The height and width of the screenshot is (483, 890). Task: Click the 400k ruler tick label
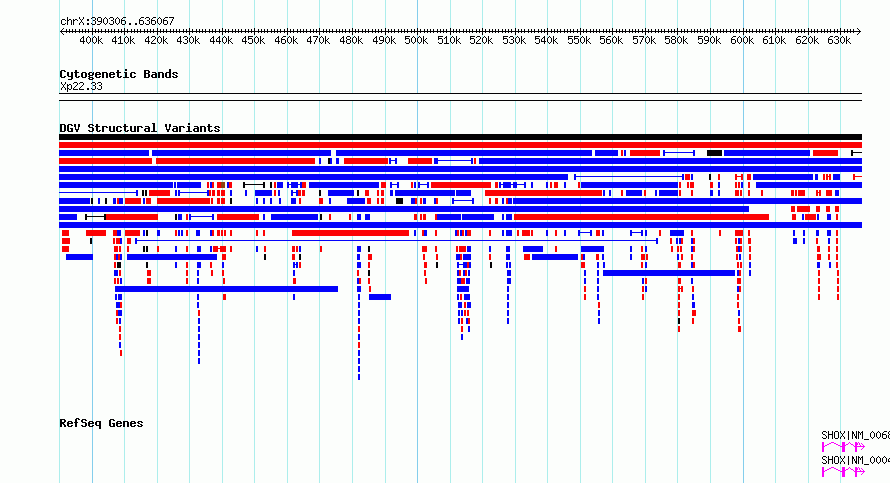(91, 41)
